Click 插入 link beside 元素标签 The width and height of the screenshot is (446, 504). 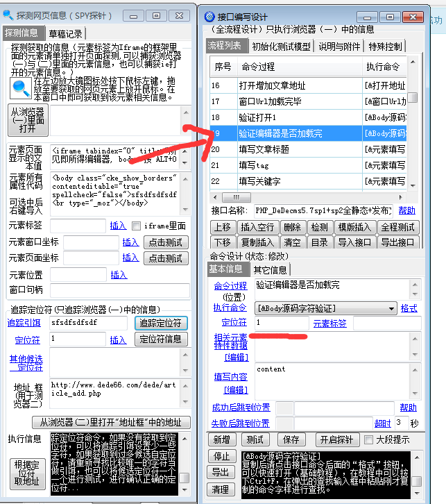point(118,226)
